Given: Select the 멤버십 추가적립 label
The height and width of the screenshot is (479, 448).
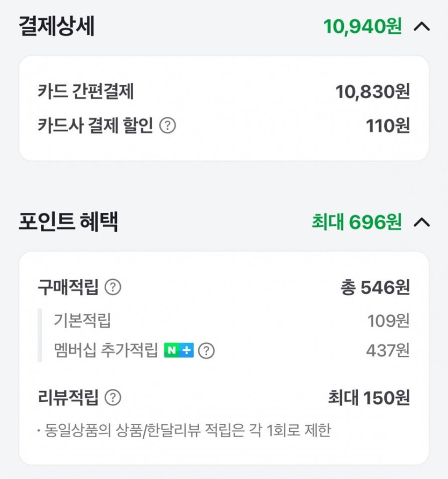Looking at the screenshot, I should point(107,351).
